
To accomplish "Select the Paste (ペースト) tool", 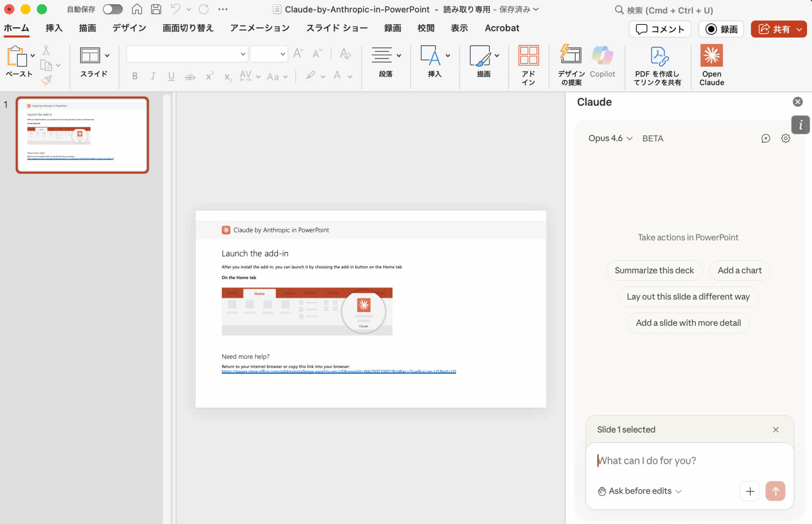I will pos(19,63).
